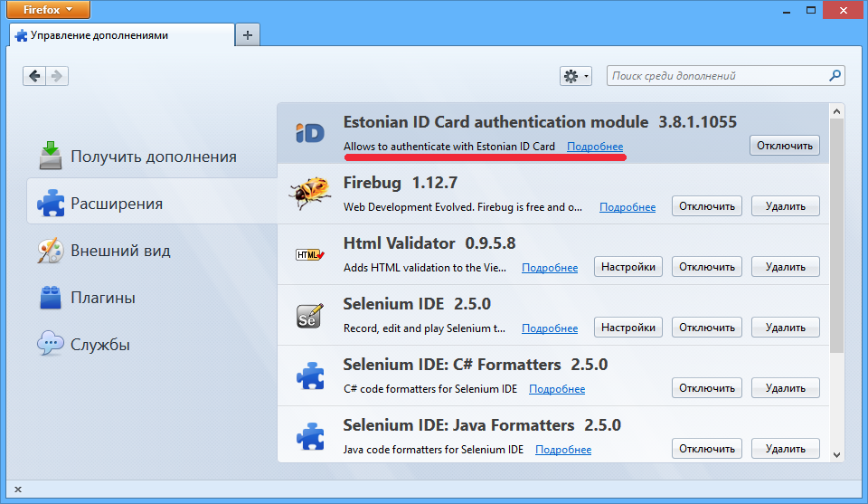Select the Selenium IDE 2.5.0 title
Image resolution: width=868 pixels, height=504 pixels.
click(x=417, y=304)
